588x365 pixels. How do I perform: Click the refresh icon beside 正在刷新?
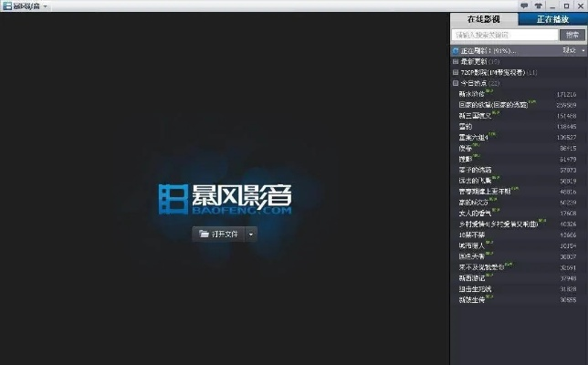tap(456, 51)
